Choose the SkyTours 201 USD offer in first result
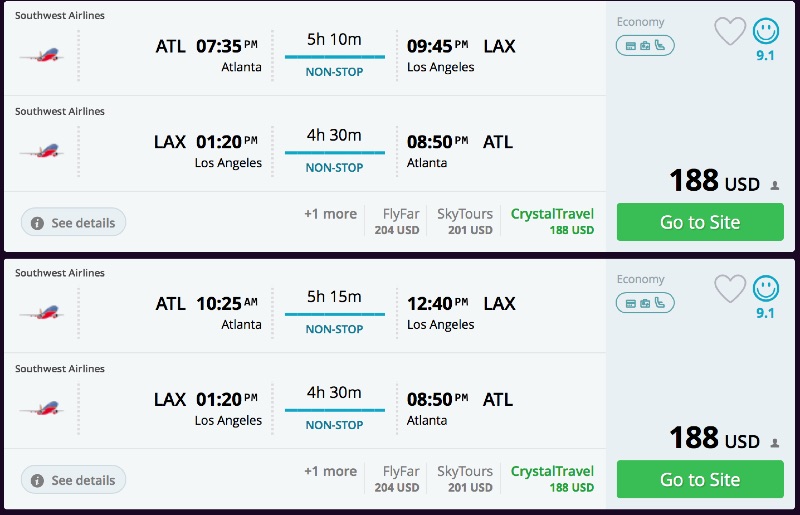 465,221
